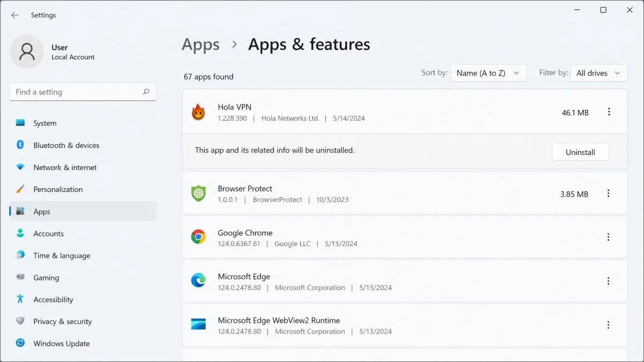Screen dimensions: 644x362
Task: Click the Find a setting search box
Action: (83, 92)
